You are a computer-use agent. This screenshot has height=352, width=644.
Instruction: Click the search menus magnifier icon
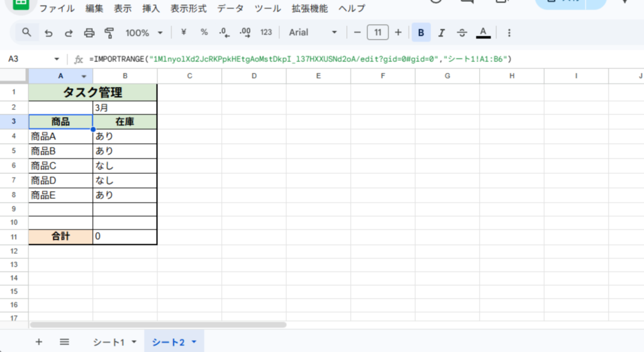click(26, 32)
